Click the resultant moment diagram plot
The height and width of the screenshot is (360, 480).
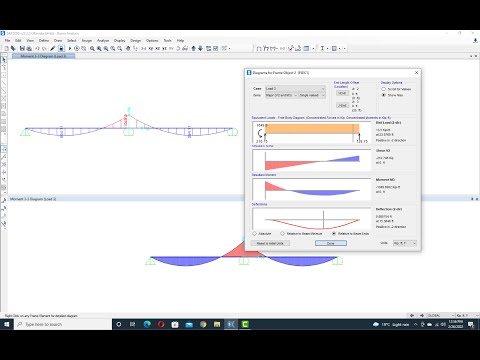click(x=312, y=189)
